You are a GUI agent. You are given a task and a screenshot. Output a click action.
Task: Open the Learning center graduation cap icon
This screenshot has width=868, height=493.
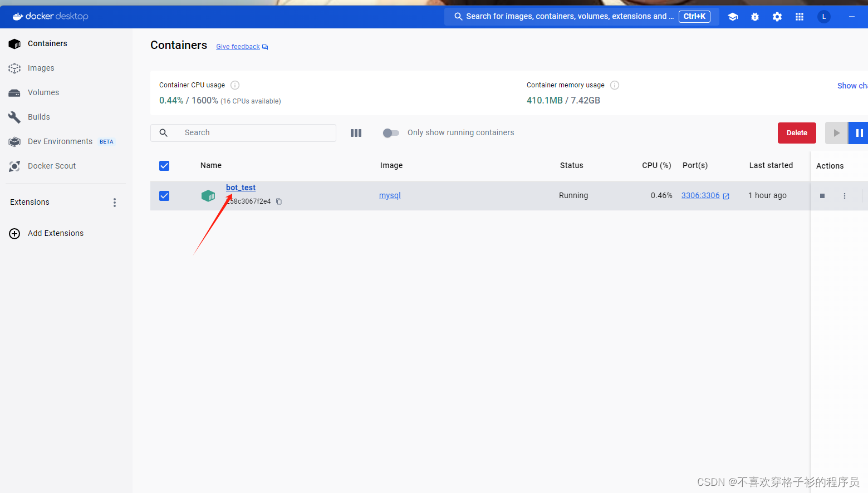click(733, 17)
